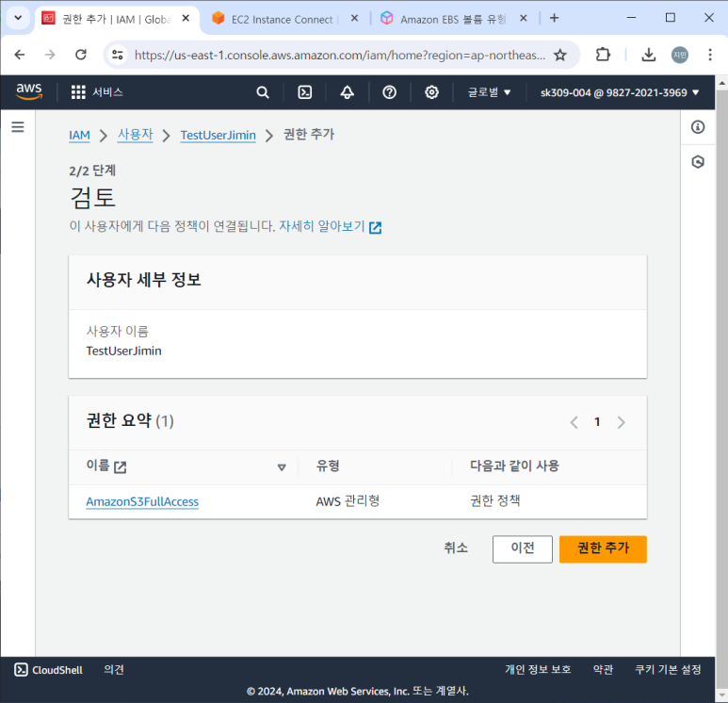The width and height of the screenshot is (728, 703).
Task: Open site information icon in address bar
Action: [x=118, y=55]
